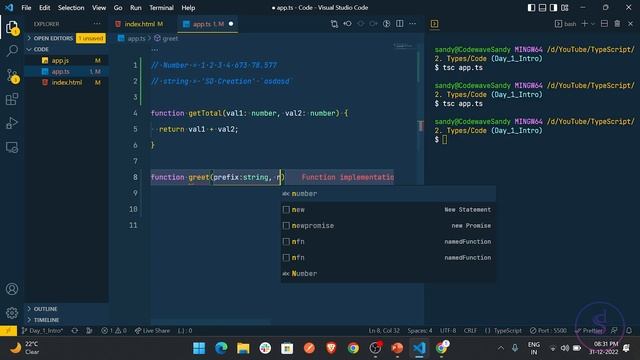Click Ln 8, Col 32 position indicator

[x=384, y=331]
